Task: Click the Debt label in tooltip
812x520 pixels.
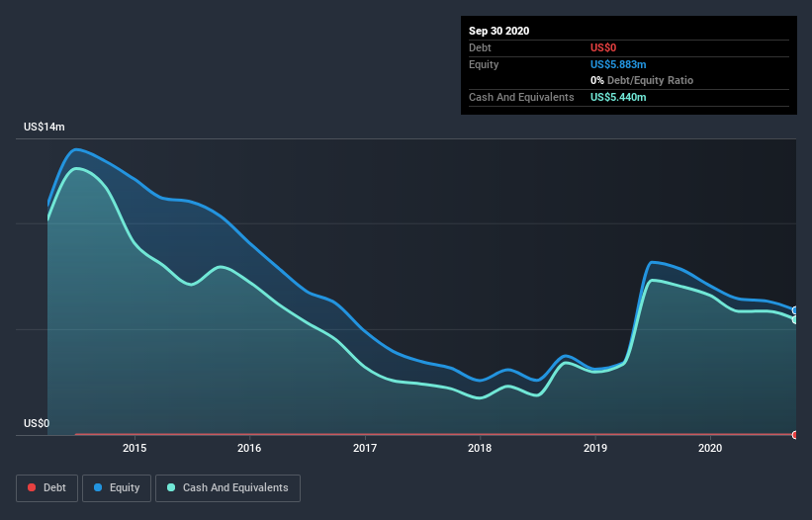Action: pos(480,48)
